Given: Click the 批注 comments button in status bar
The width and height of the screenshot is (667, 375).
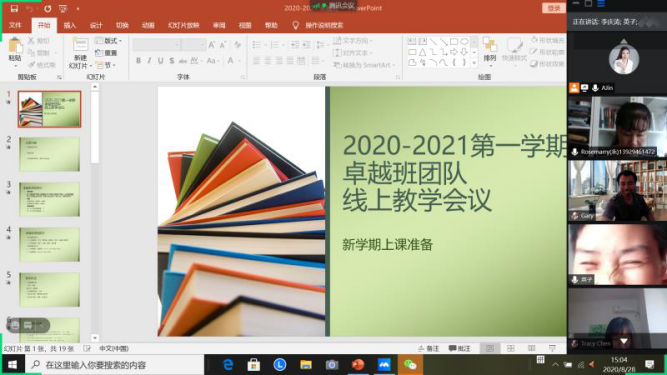Looking at the screenshot, I should 459,349.
